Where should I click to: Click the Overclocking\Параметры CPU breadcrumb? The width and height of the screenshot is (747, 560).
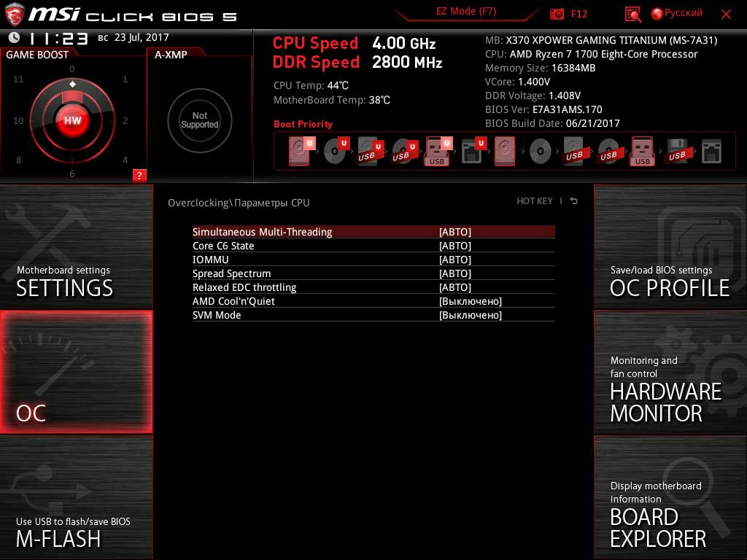tap(239, 203)
